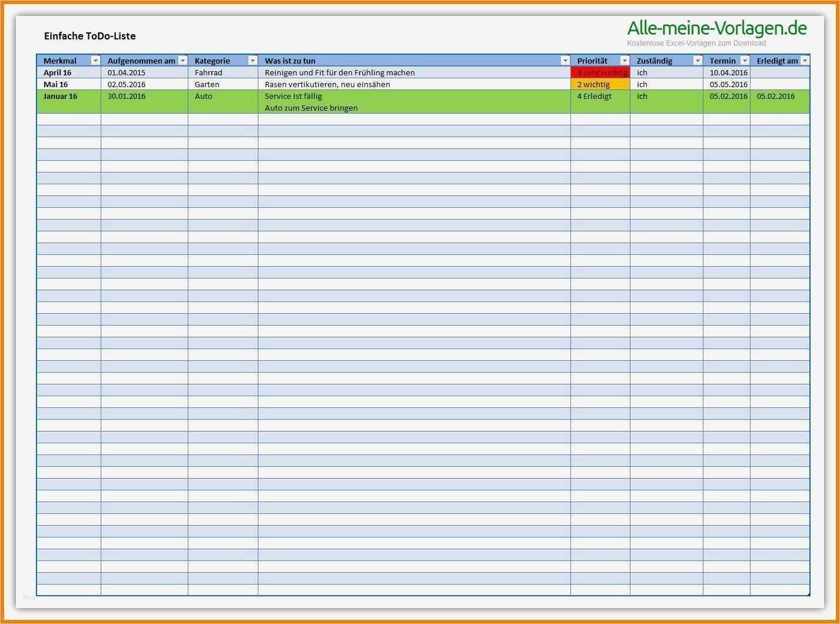Screen dimensions: 840x624
Task: Click the Alle-meine-Vorlagen.de logo
Action: [x=717, y=28]
